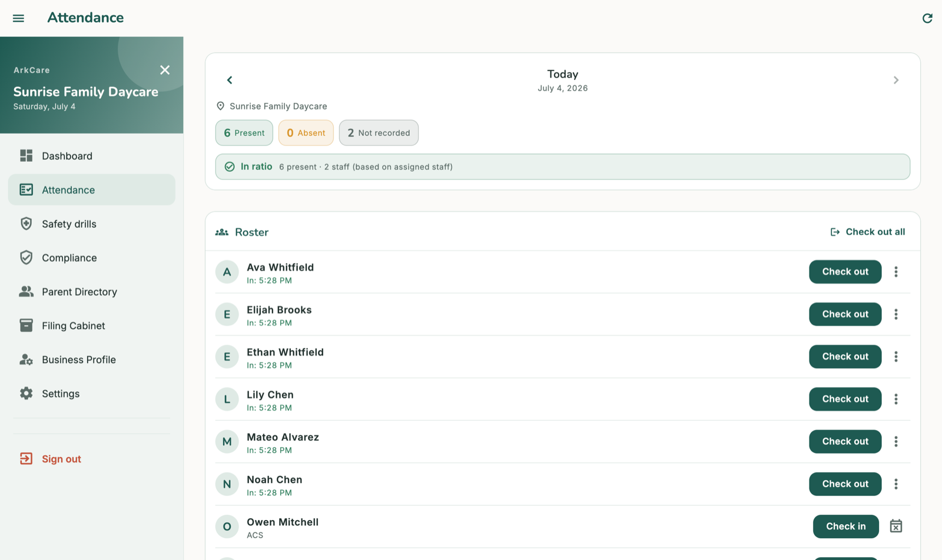Open Safety drills page
Viewport: 942px width, 560px height.
click(x=92, y=224)
